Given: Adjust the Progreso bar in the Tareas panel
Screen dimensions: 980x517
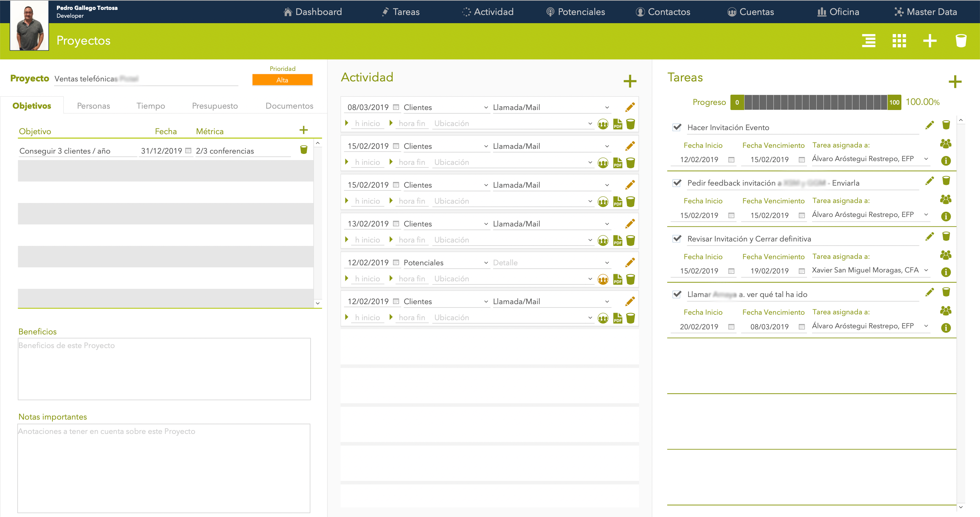Looking at the screenshot, I should click(x=816, y=102).
